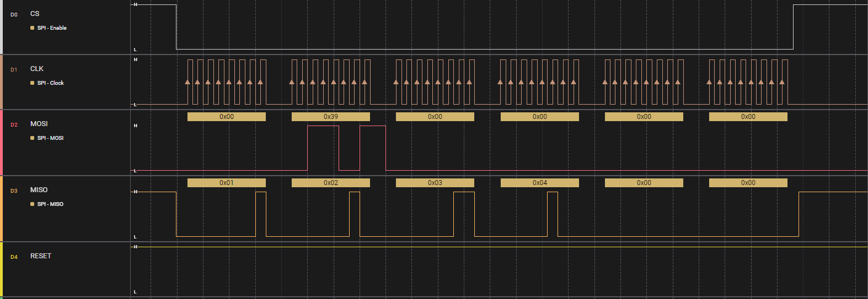Screen dimensions: 868x299
Task: Click the CS rising edge near the end
Action: [793, 27]
